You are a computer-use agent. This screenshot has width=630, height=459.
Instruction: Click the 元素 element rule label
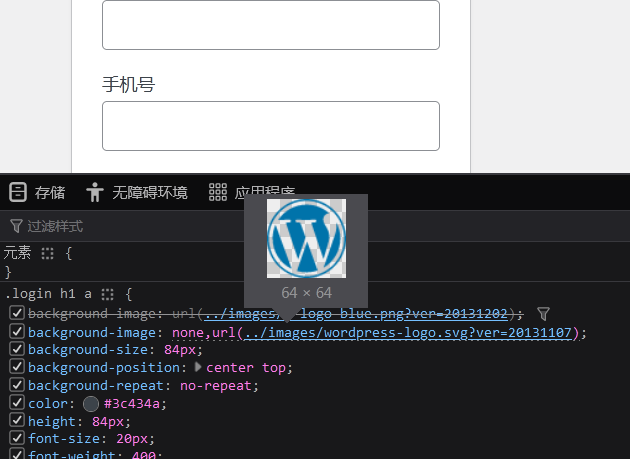17,253
